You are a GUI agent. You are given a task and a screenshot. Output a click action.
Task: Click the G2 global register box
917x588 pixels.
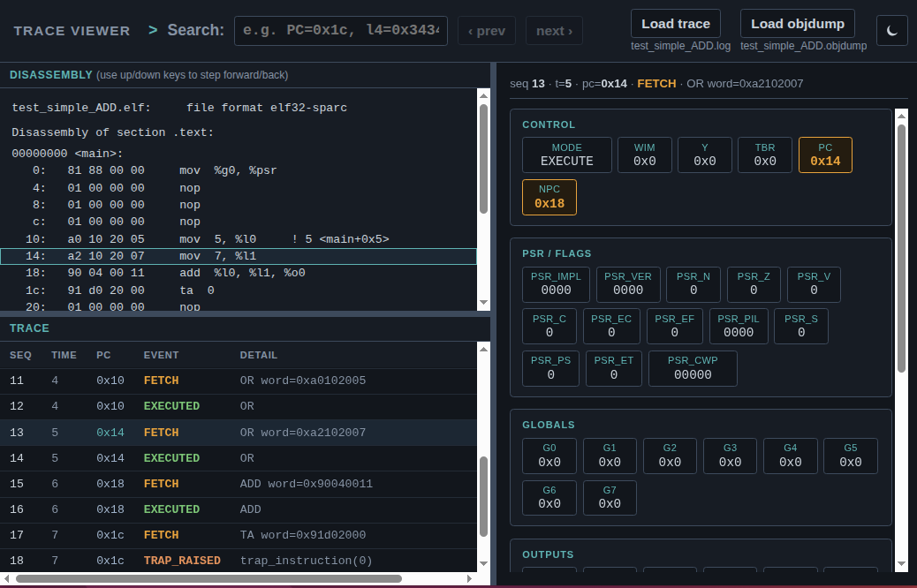tap(670, 456)
